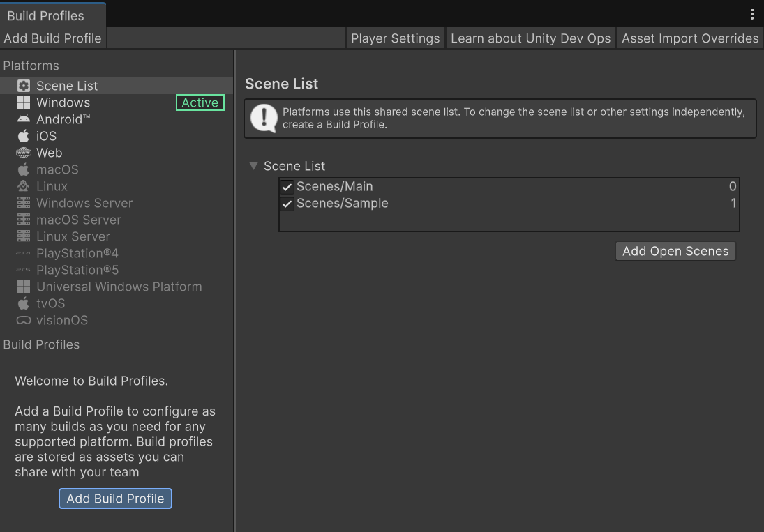The width and height of the screenshot is (764, 532).
Task: Click the green Active badge
Action: (x=200, y=102)
